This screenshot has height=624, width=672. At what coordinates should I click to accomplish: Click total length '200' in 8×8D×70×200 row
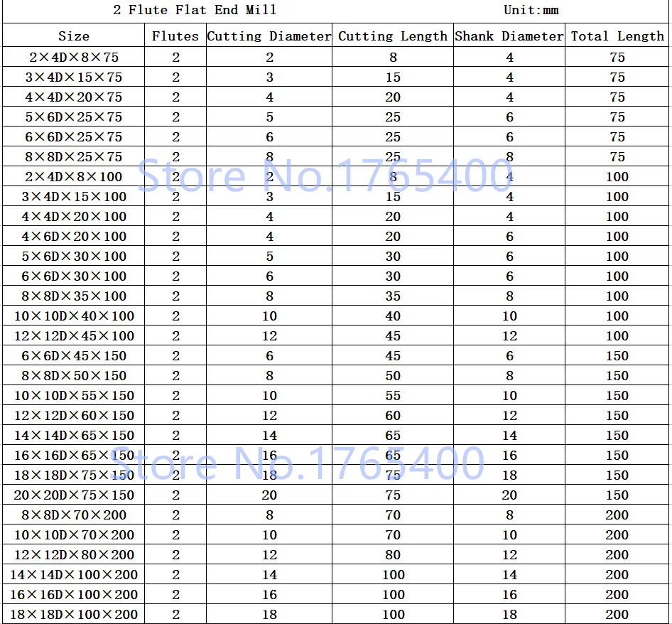click(x=617, y=515)
